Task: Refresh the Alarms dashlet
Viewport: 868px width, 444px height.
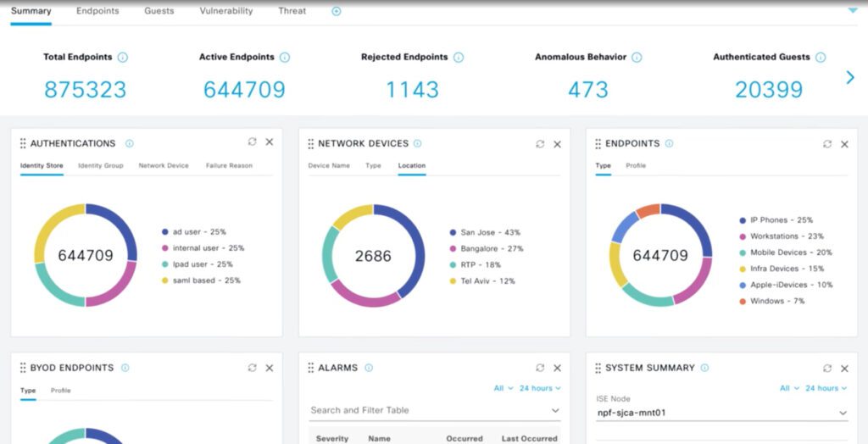Action: pyautogui.click(x=540, y=368)
